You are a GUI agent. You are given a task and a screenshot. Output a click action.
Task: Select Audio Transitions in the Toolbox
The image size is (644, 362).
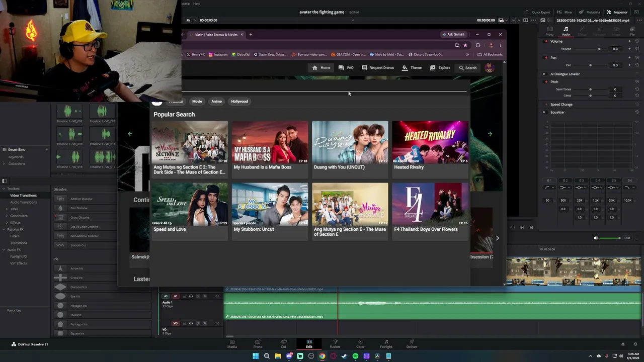point(23,202)
